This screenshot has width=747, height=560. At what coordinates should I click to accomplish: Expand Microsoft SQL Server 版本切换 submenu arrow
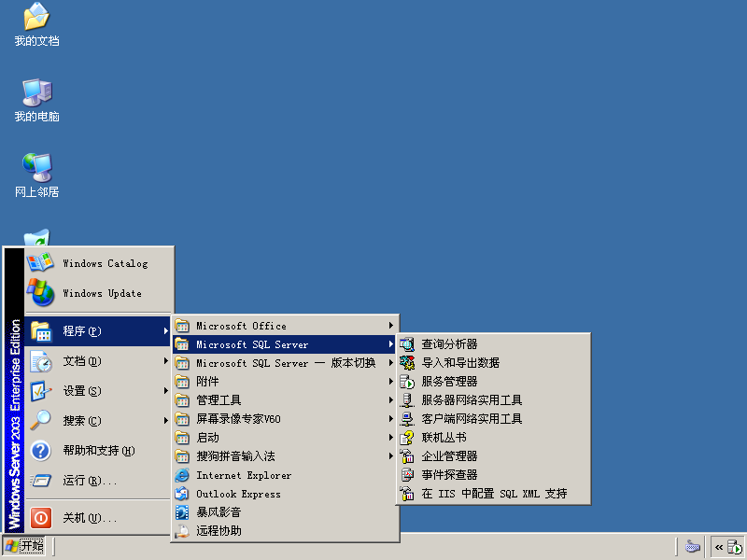tap(390, 363)
